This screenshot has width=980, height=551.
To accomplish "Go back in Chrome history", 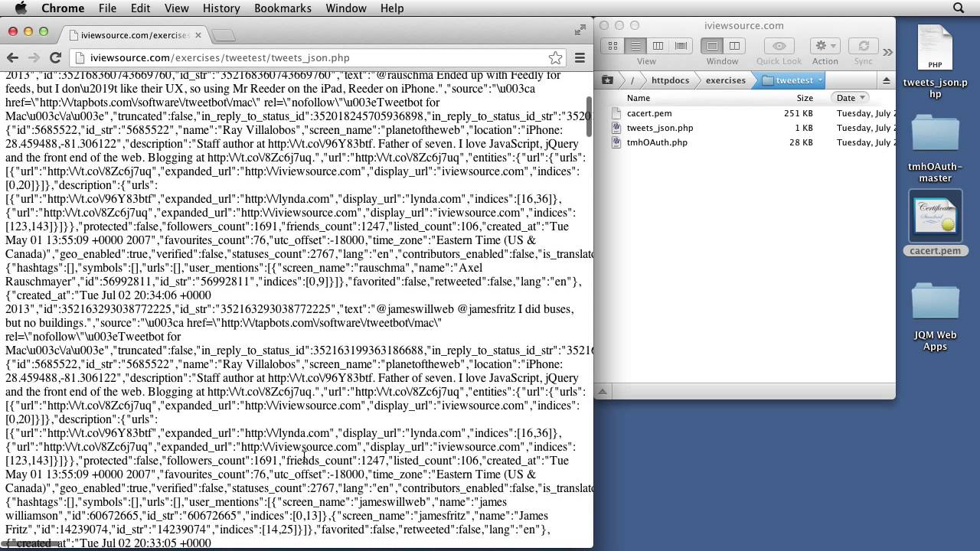I will pyautogui.click(x=12, y=57).
